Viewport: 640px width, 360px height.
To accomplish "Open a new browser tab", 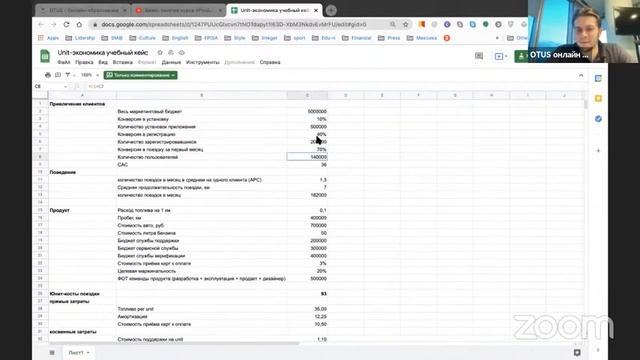I will (x=331, y=10).
